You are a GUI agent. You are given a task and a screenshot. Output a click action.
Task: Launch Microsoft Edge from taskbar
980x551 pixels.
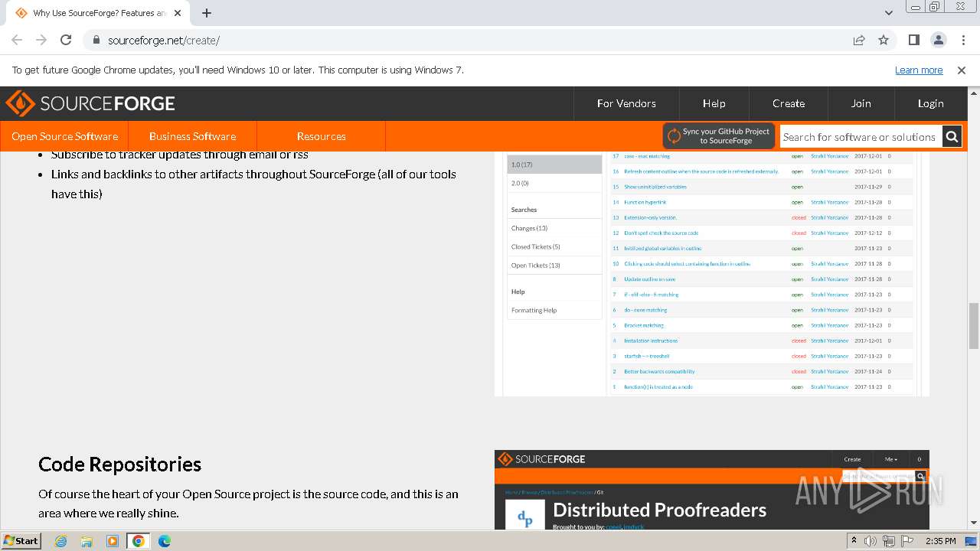pyautogui.click(x=165, y=541)
